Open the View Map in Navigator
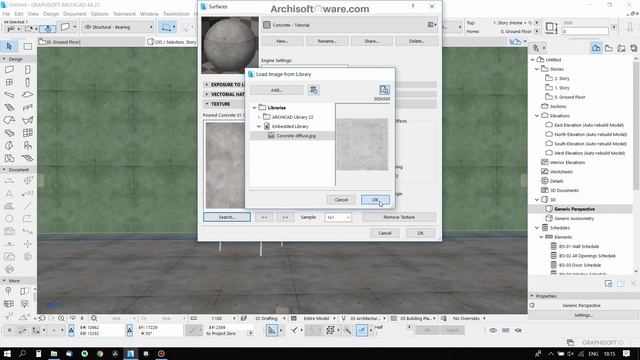Image resolution: width=640 pixels, height=360 pixels. [x=609, y=48]
